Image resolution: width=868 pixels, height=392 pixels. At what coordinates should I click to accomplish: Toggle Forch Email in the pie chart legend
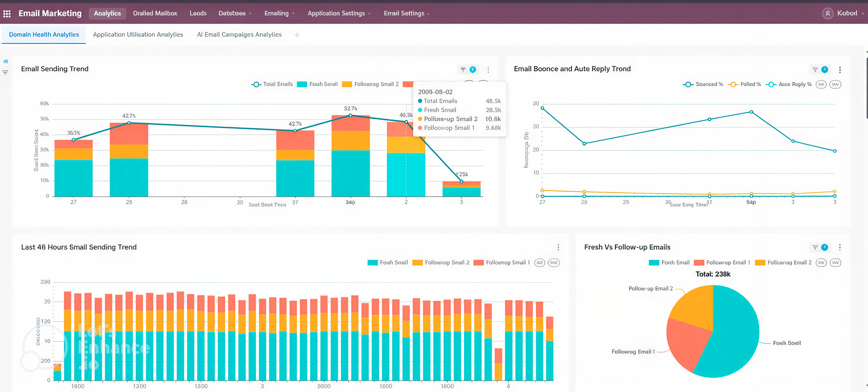tap(669, 262)
